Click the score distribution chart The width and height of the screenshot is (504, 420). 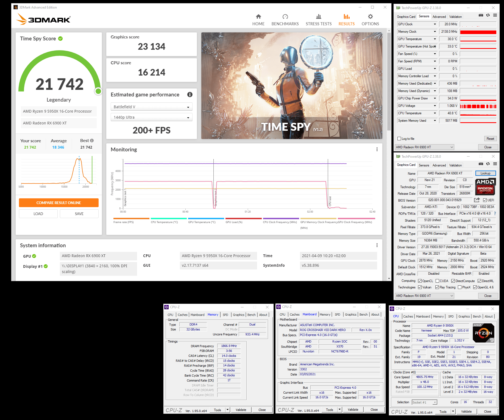click(59, 171)
